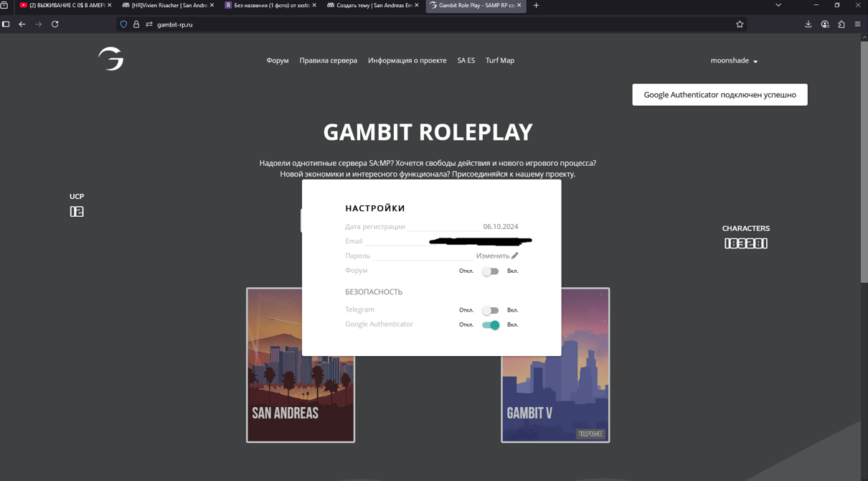The height and width of the screenshot is (481, 868).
Task: Click the БЕЗОПАСНОСТЬ section heading
Action: 374,292
